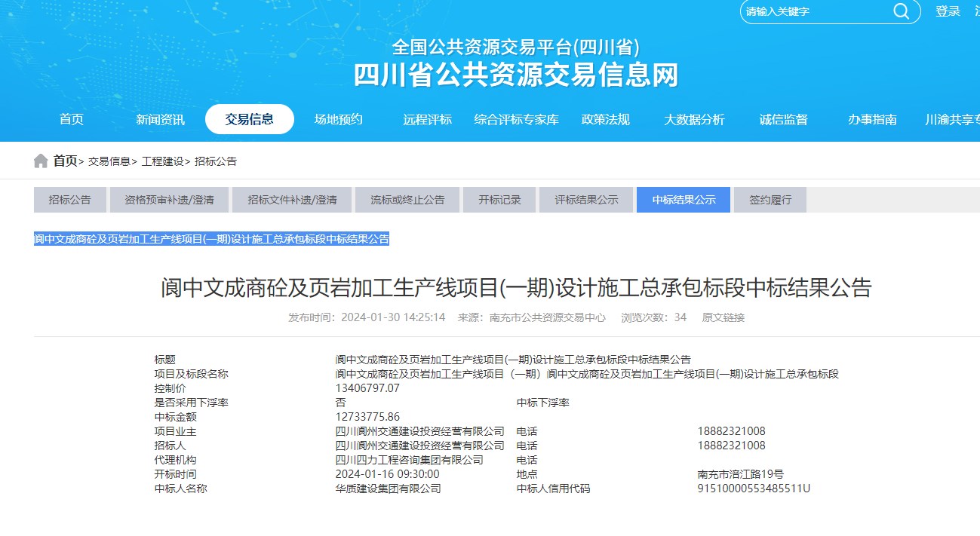
Task: Switch to 资格预审补遗/澄清 tab
Action: click(x=169, y=200)
